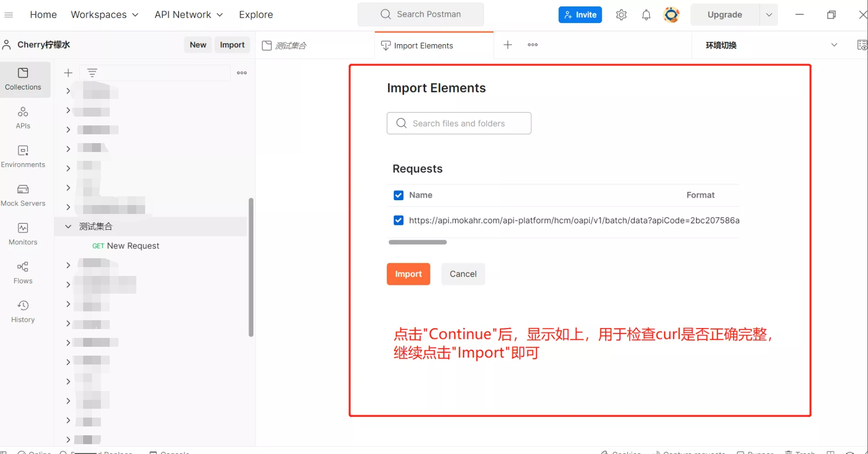Focus the Search files and folders field
868x454 pixels.
tap(459, 123)
